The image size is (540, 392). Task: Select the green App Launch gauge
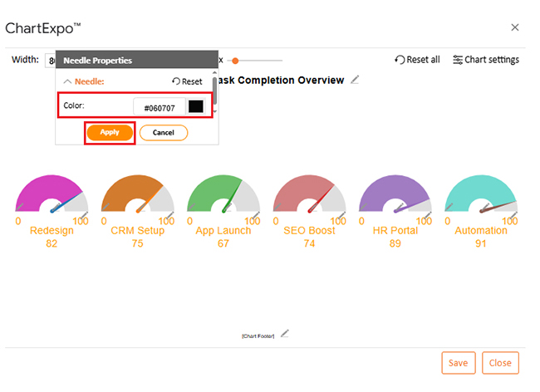coord(223,195)
